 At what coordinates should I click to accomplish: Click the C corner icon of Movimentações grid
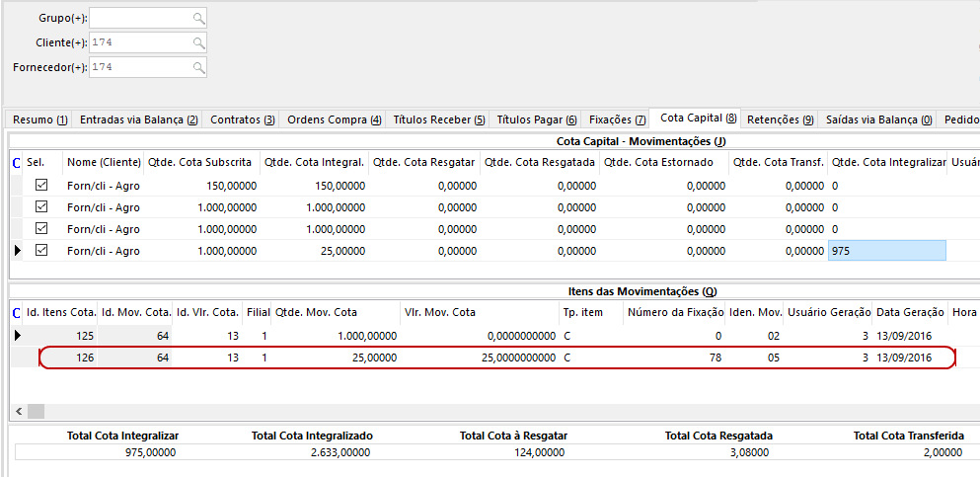tap(15, 162)
